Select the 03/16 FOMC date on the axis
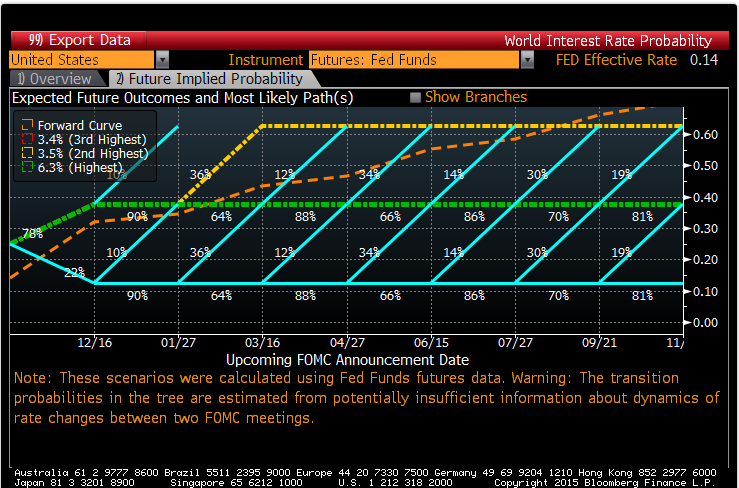This screenshot has height=488, width=739. click(263, 343)
